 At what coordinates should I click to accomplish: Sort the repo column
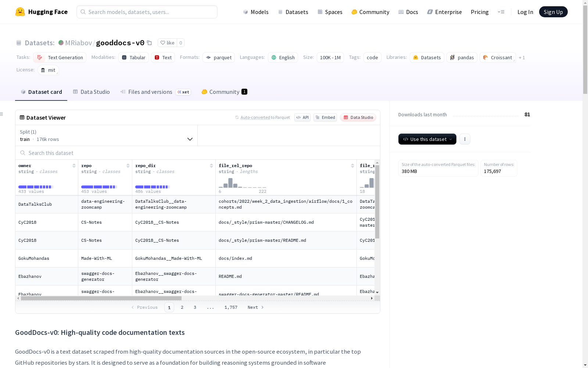click(x=128, y=166)
